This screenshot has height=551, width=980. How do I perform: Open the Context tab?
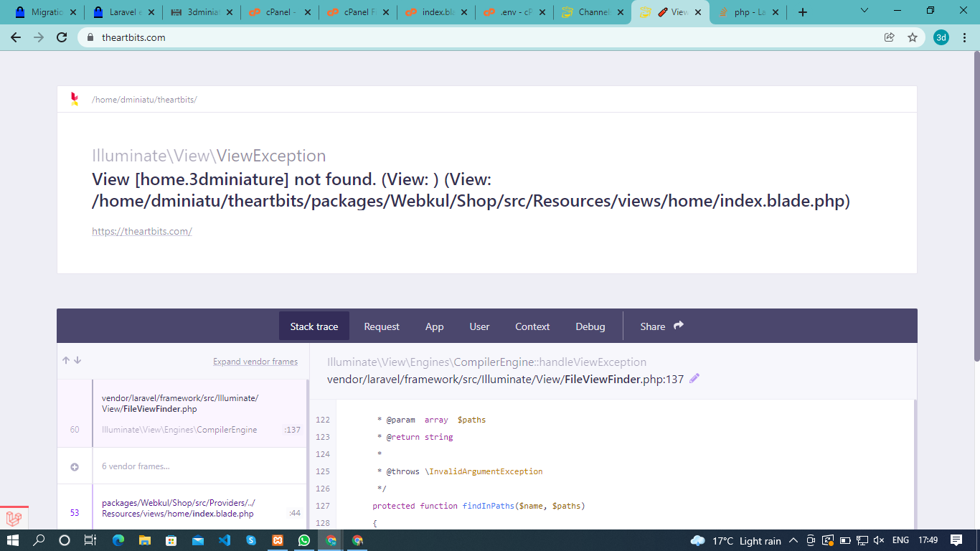[532, 326]
